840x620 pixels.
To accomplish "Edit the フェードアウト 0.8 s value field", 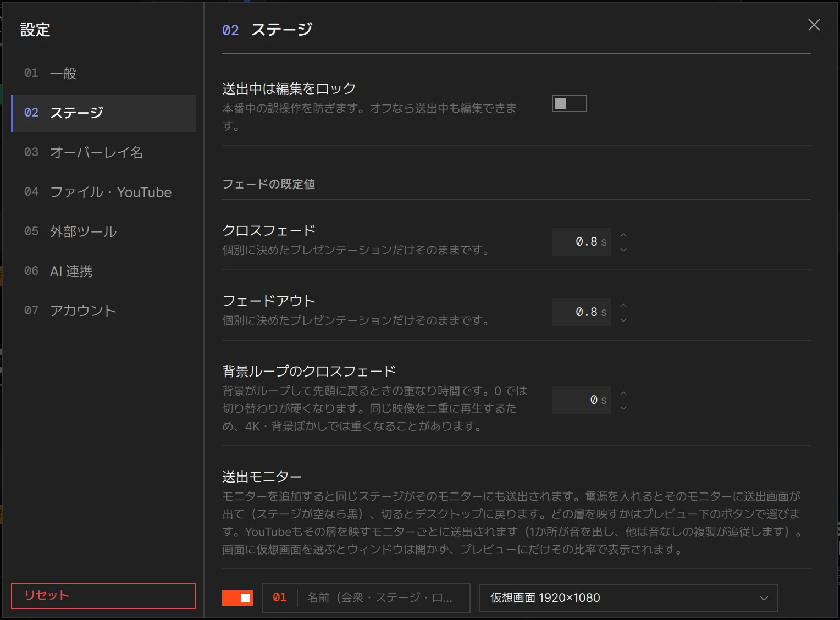I will [x=582, y=312].
